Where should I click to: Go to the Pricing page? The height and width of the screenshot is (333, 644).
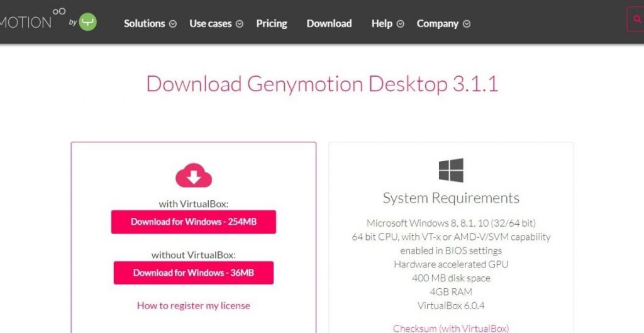coord(272,24)
